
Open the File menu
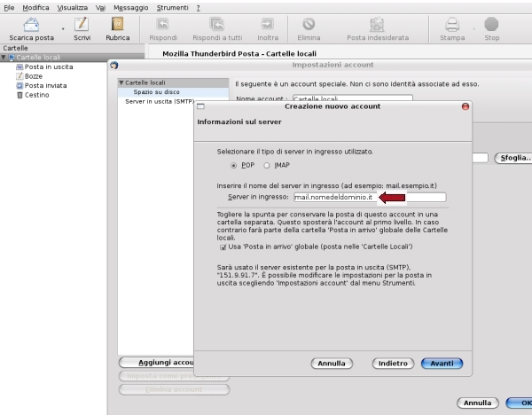coord(9,7)
